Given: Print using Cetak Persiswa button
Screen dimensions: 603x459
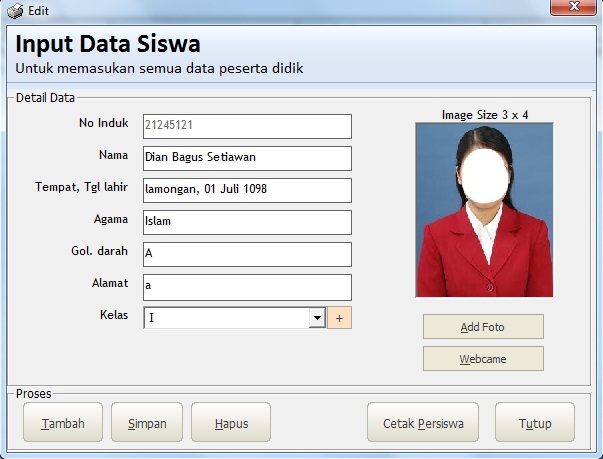Looking at the screenshot, I should point(423,422).
